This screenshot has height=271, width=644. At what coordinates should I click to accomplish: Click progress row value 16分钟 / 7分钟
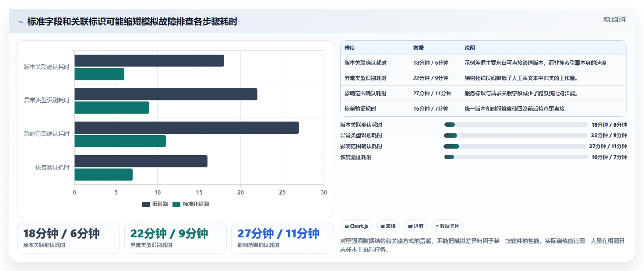coord(609,157)
